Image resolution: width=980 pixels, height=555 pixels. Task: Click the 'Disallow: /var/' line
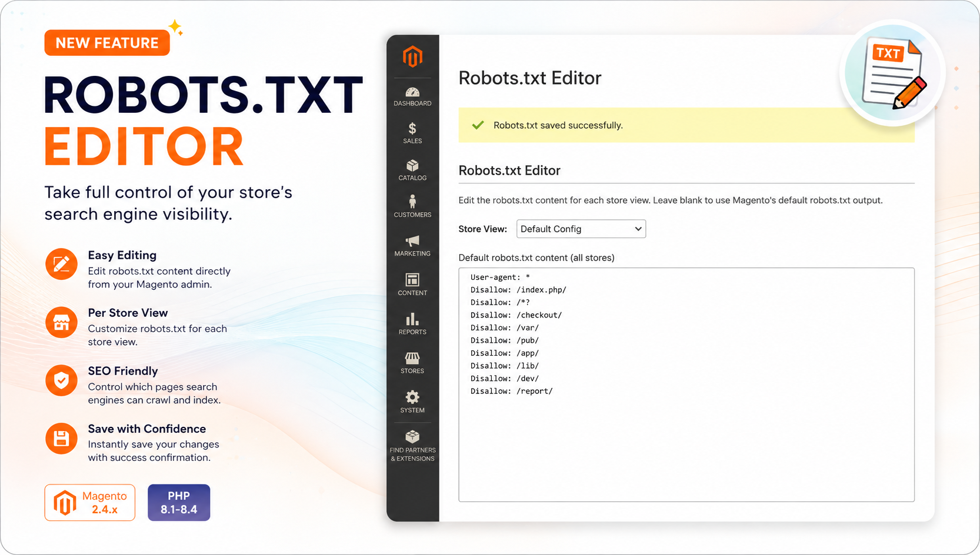pyautogui.click(x=505, y=327)
